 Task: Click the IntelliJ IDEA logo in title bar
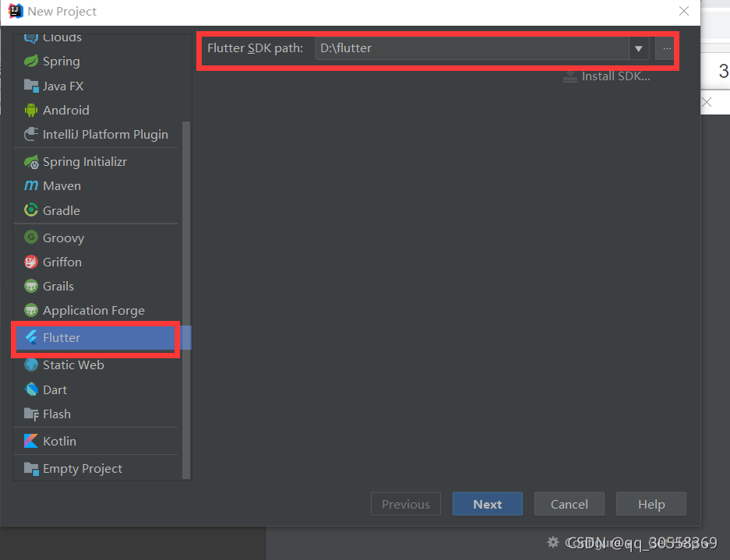(16, 11)
